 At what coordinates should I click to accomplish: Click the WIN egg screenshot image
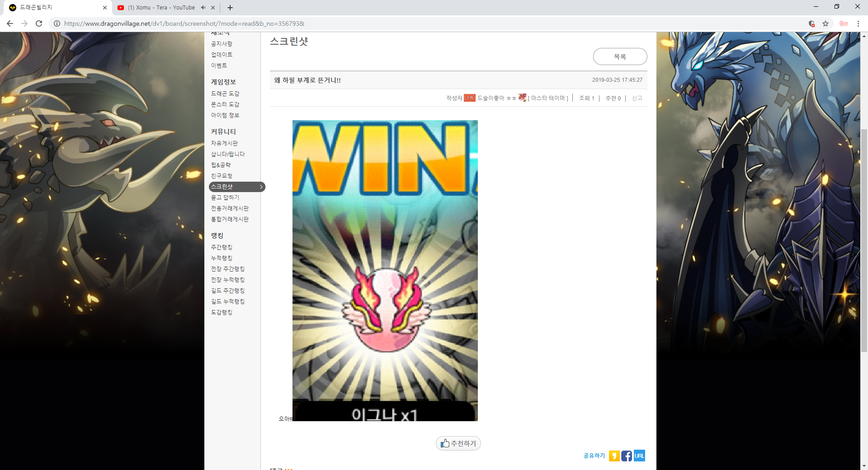tap(385, 270)
